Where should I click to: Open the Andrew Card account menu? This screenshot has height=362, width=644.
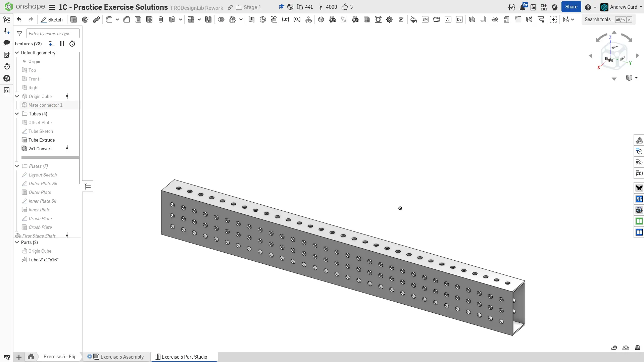(623, 7)
